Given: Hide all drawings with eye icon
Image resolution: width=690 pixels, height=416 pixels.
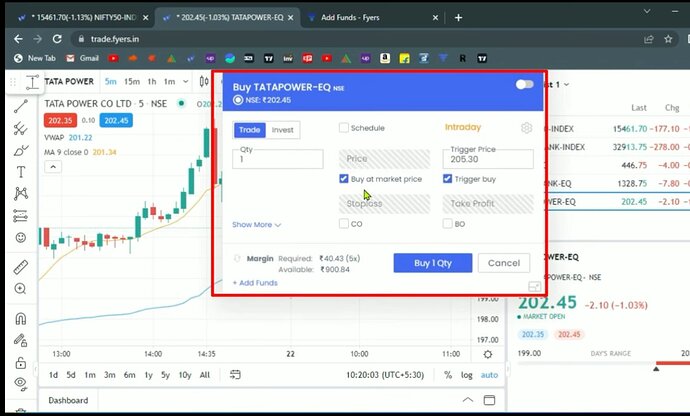Looking at the screenshot, I should 21,383.
